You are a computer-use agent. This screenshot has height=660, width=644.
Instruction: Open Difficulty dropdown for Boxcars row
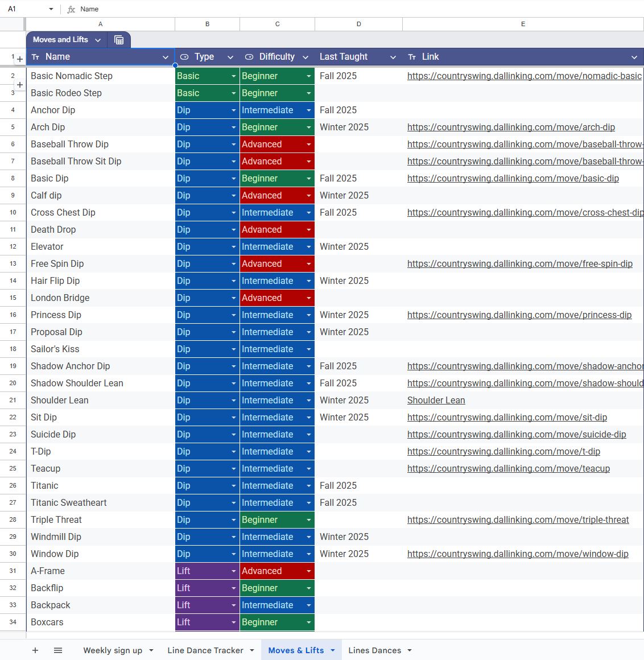click(308, 622)
